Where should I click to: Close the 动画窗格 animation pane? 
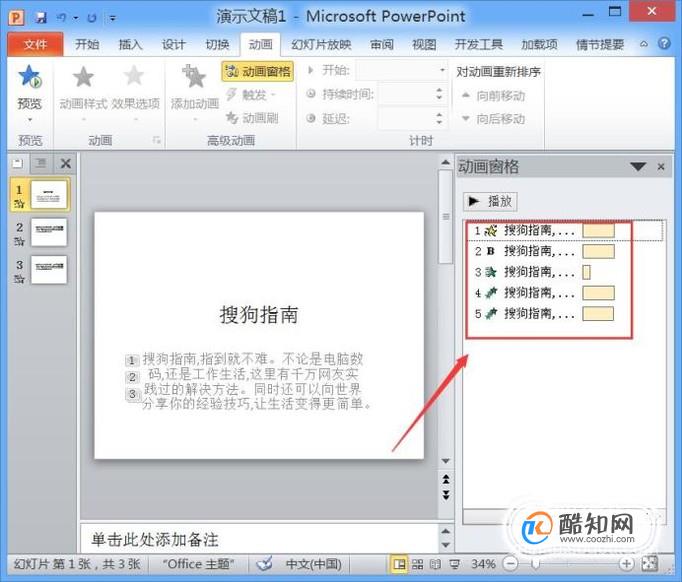tap(661, 167)
